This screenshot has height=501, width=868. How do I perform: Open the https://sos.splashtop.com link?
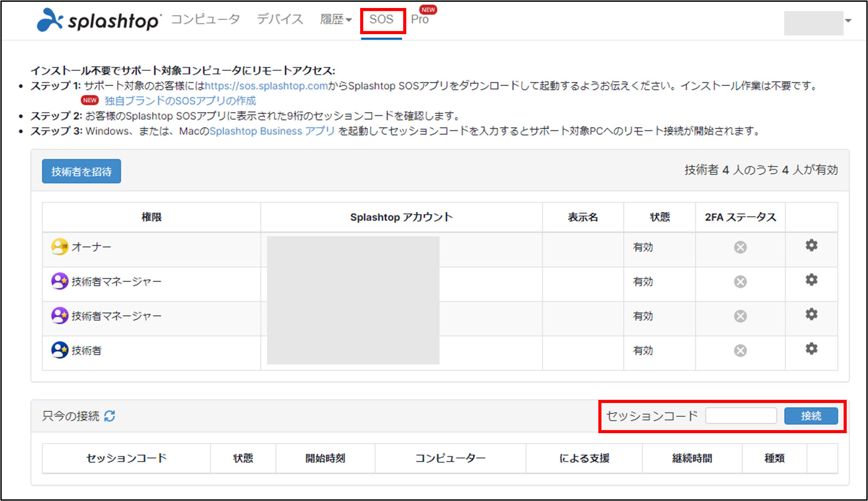(266, 86)
